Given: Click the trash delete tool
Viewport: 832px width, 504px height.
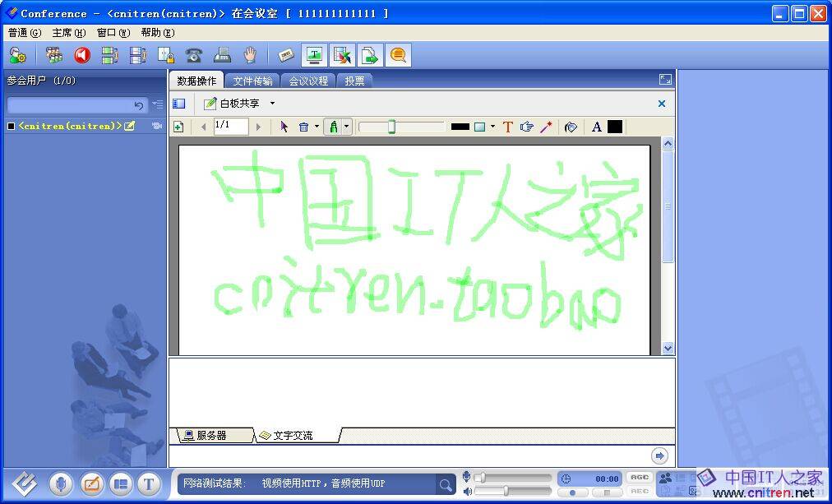Looking at the screenshot, I should [x=303, y=127].
